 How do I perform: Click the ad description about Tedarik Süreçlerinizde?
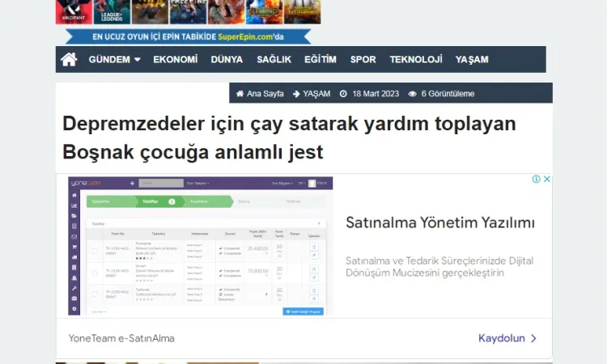(439, 266)
